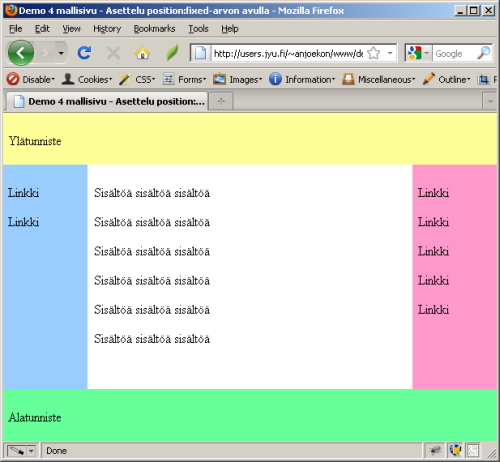Click the page icon in the address bar
Viewport: 500px width, 462px height.
[200, 53]
